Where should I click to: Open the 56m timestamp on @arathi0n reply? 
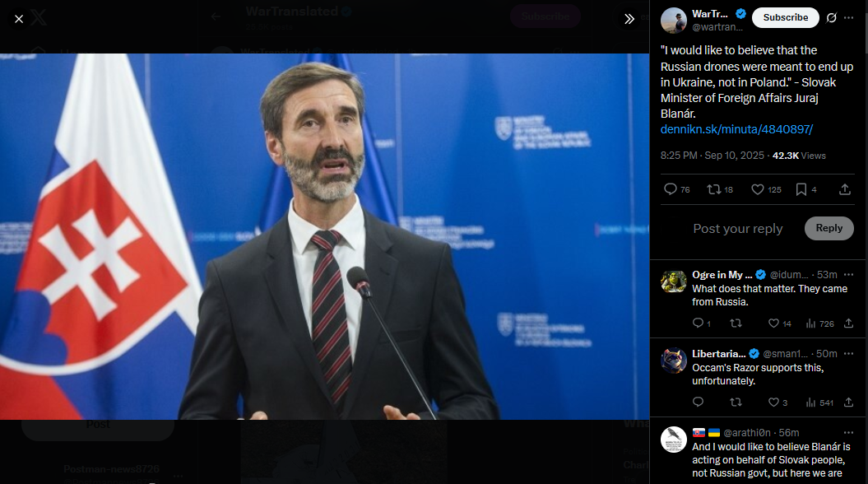[789, 432]
